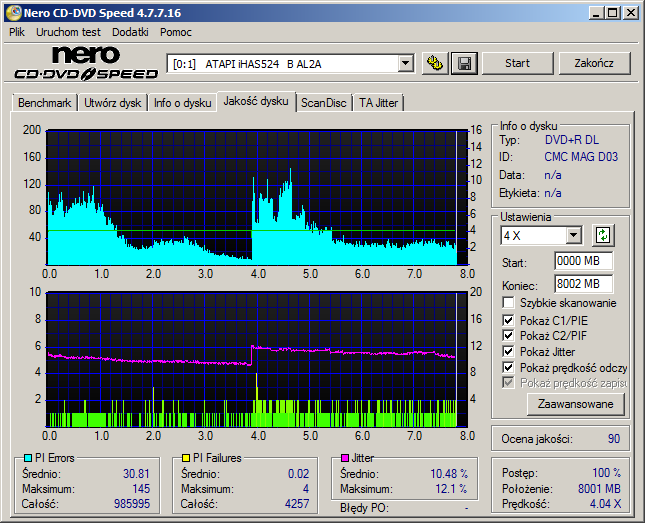Switch to the Utwórz dysk tab
The width and height of the screenshot is (645, 523).
click(x=113, y=103)
